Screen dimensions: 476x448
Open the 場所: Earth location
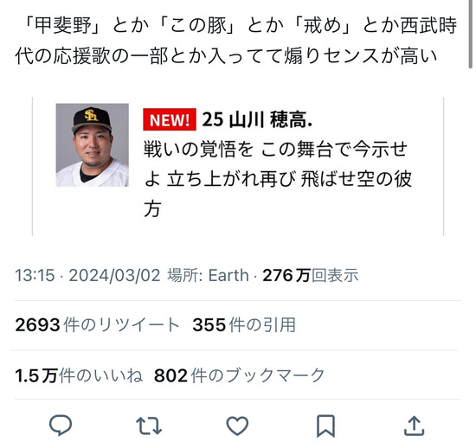click(x=208, y=275)
